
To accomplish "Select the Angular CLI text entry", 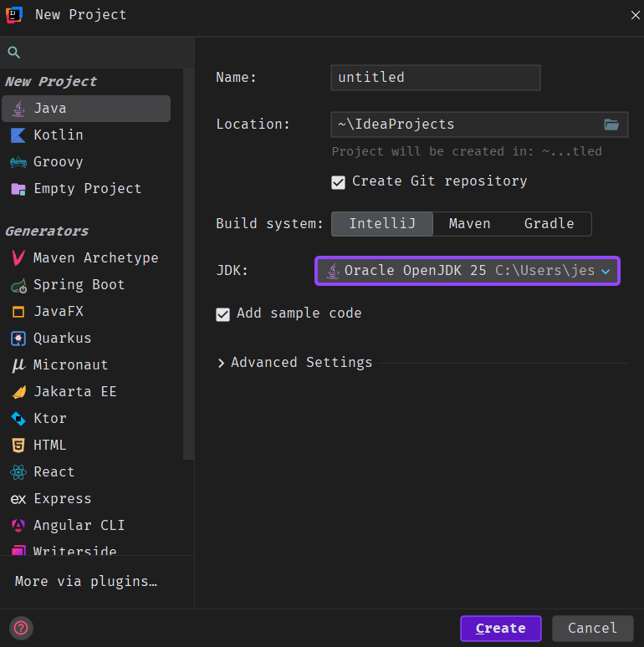I will (79, 525).
